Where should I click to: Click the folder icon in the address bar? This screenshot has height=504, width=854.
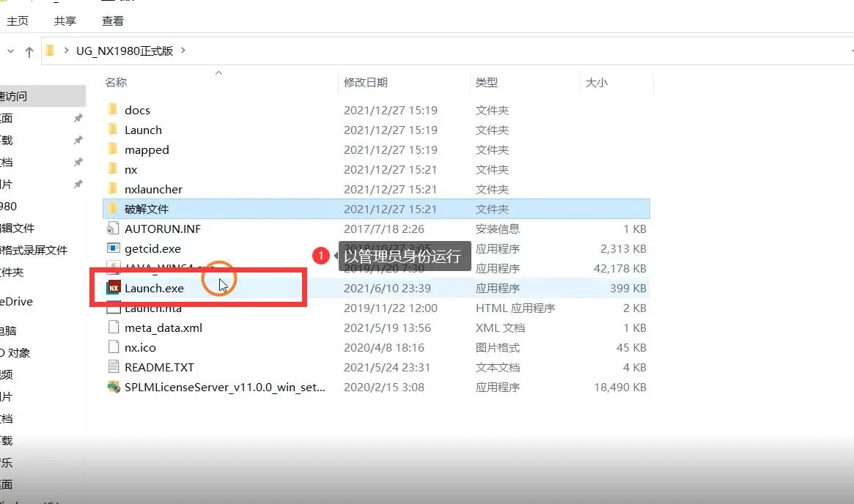pos(50,51)
